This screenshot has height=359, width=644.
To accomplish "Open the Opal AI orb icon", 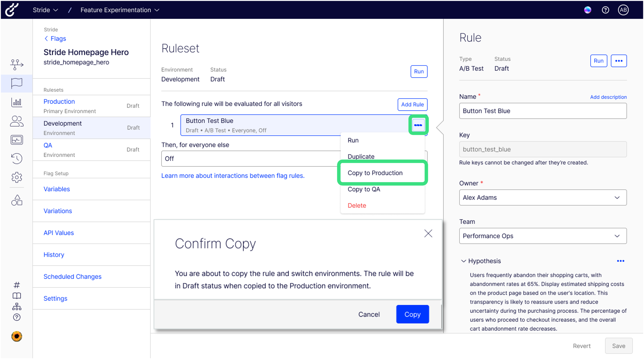I will (588, 10).
